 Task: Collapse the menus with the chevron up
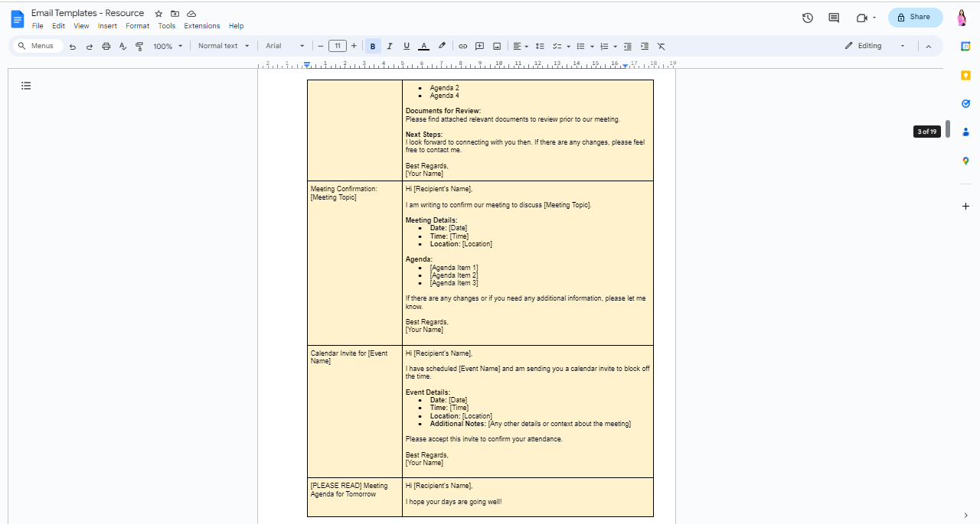[x=929, y=46]
